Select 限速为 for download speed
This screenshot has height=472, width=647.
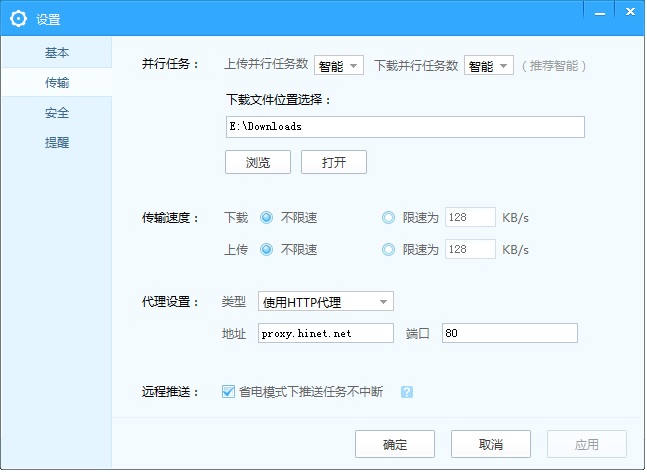coord(388,217)
